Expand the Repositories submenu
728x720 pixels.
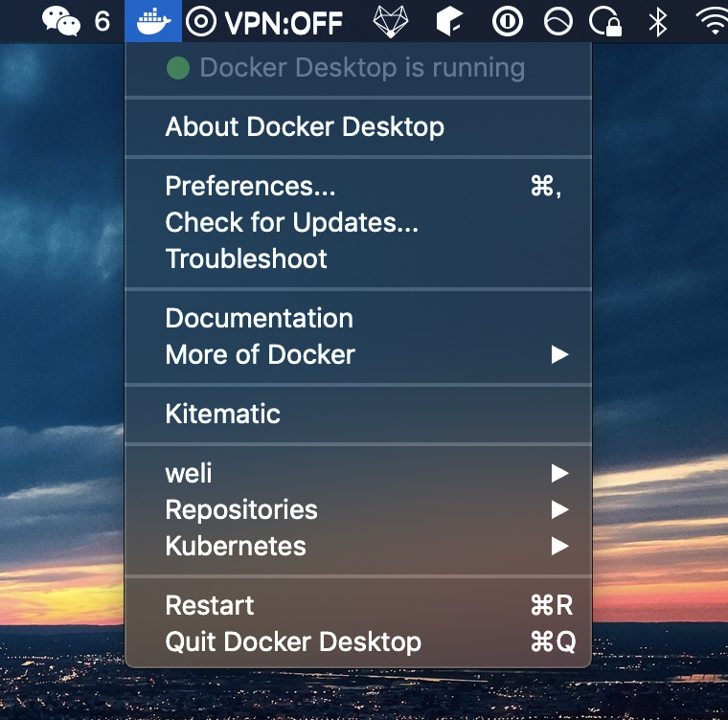pos(358,509)
